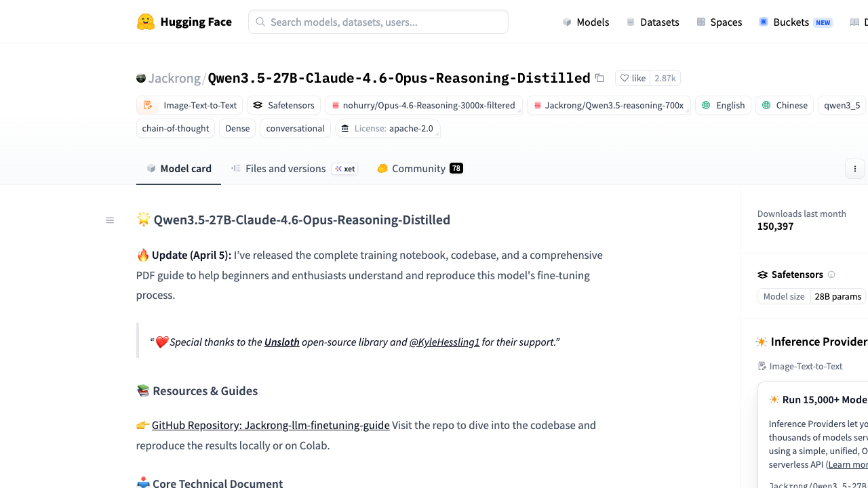
Task: Click the NEW badge beside Buckets
Action: coord(823,22)
